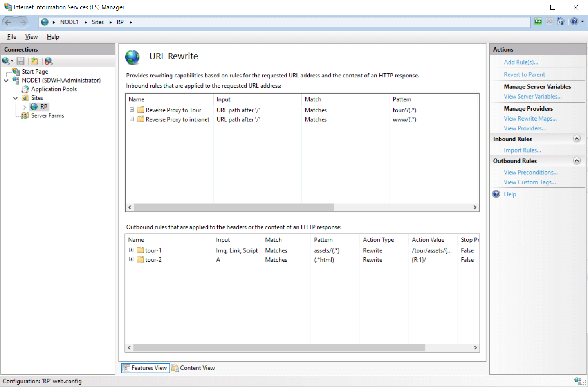Open View Rewrite Maps
The height and width of the screenshot is (387, 588).
530,118
